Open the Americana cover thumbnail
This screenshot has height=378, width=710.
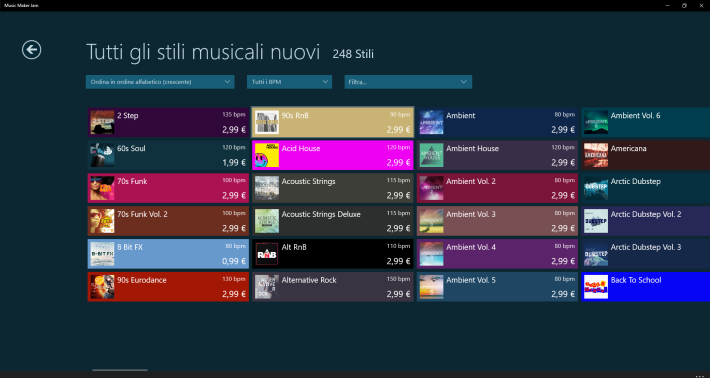pos(596,155)
